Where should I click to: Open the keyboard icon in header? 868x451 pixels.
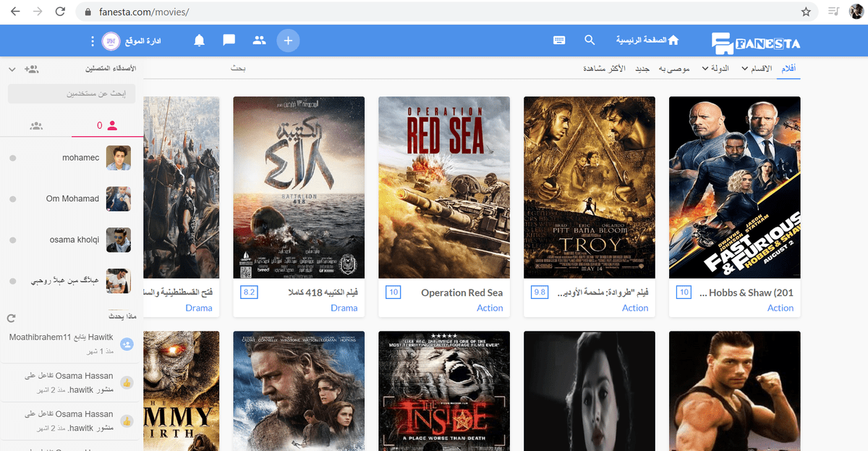[x=559, y=41]
